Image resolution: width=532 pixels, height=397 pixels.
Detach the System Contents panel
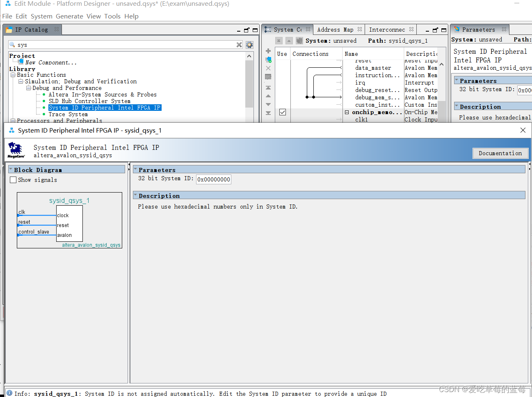[435, 30]
